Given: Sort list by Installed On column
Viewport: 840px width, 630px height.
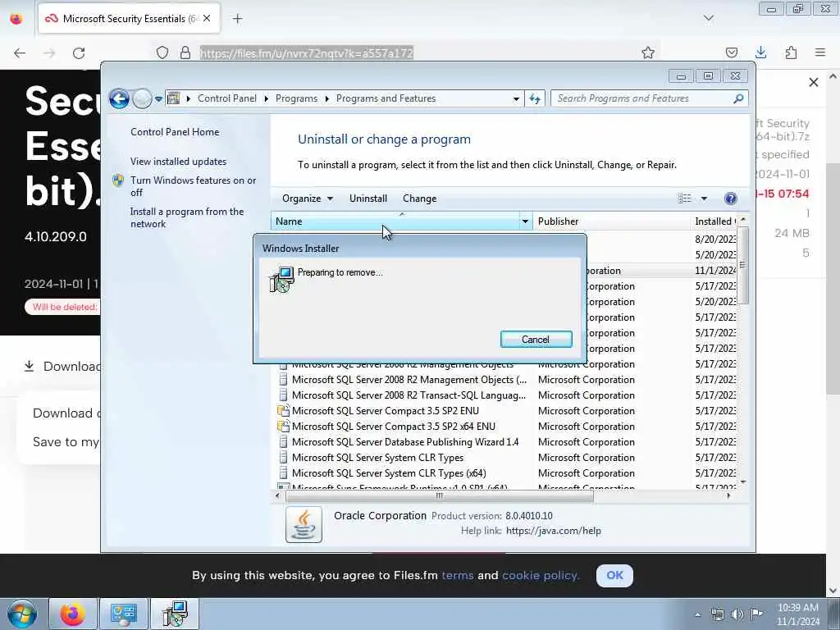Looking at the screenshot, I should [x=714, y=221].
